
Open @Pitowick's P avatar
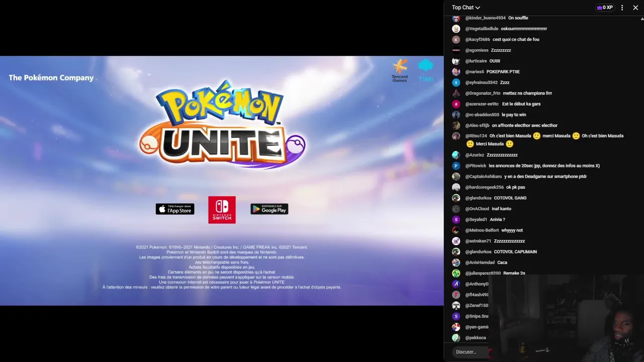(456, 166)
